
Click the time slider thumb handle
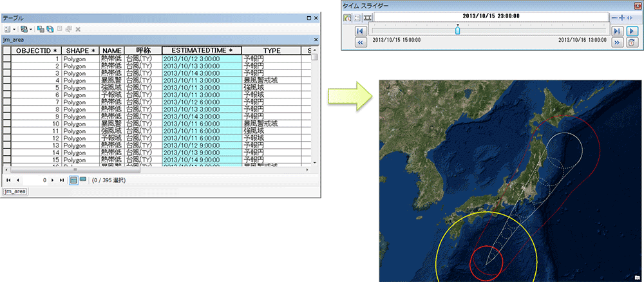pos(457,30)
